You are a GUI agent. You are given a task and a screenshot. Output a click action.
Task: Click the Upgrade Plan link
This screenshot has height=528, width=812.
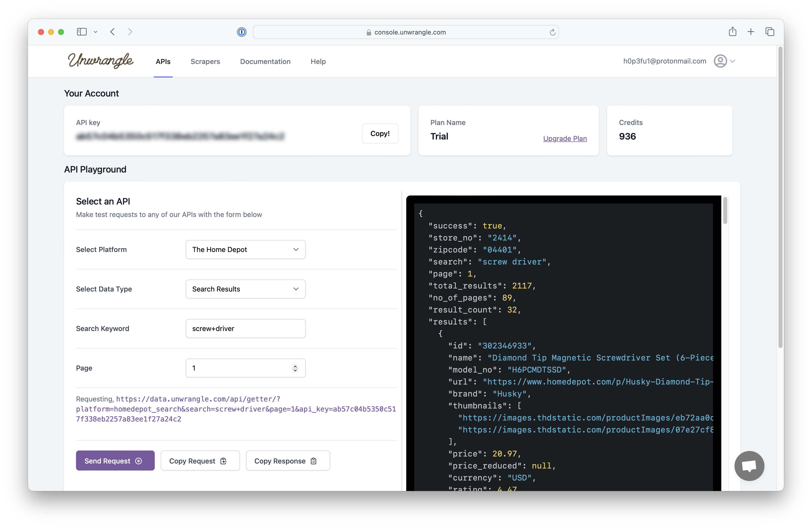565,138
